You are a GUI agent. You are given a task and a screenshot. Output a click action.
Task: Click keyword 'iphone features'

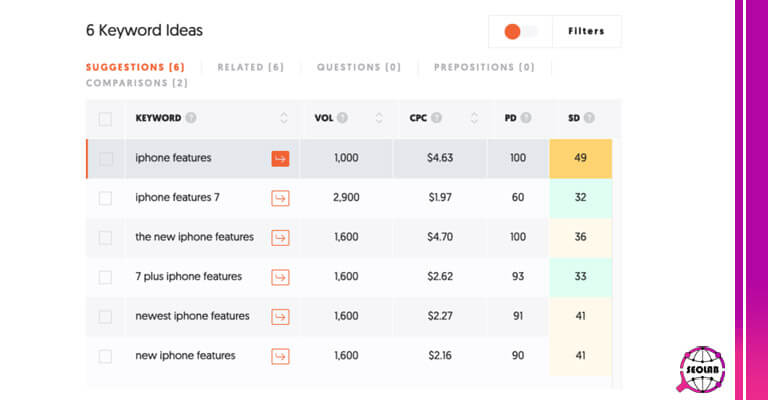pyautogui.click(x=173, y=158)
